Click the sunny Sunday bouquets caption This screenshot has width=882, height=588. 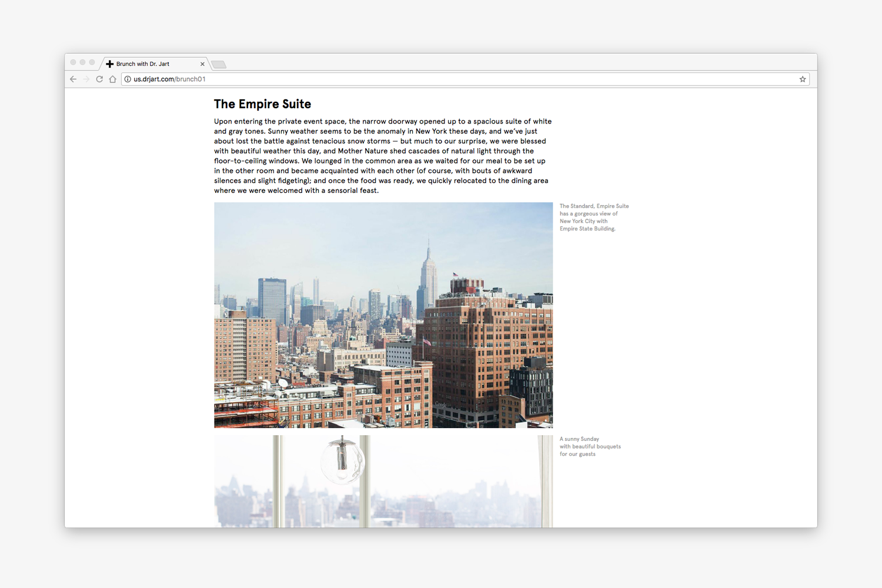pyautogui.click(x=590, y=446)
